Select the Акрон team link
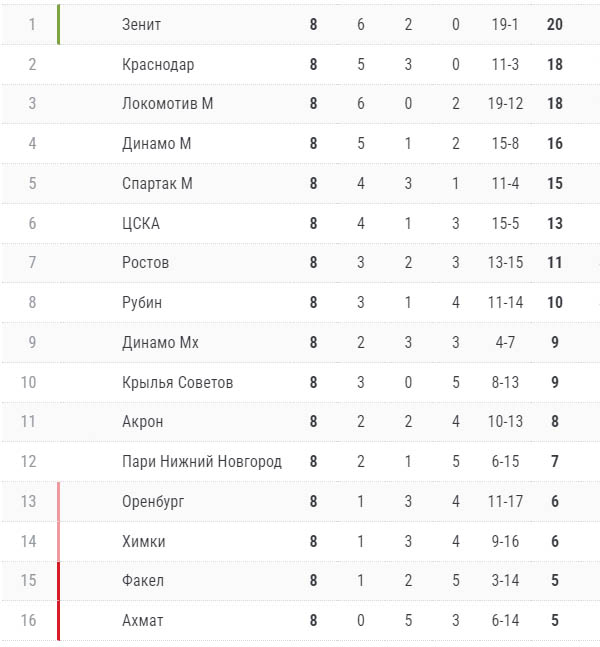 click(142, 422)
